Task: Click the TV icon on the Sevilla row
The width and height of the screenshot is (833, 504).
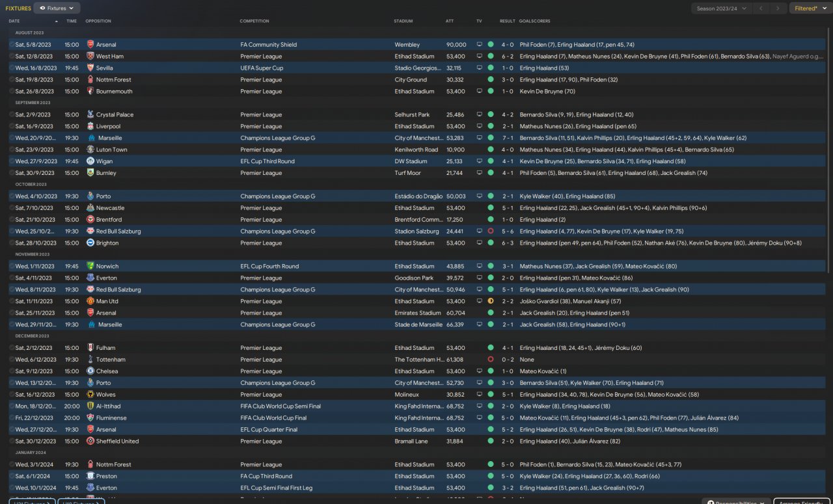Action: (480, 68)
